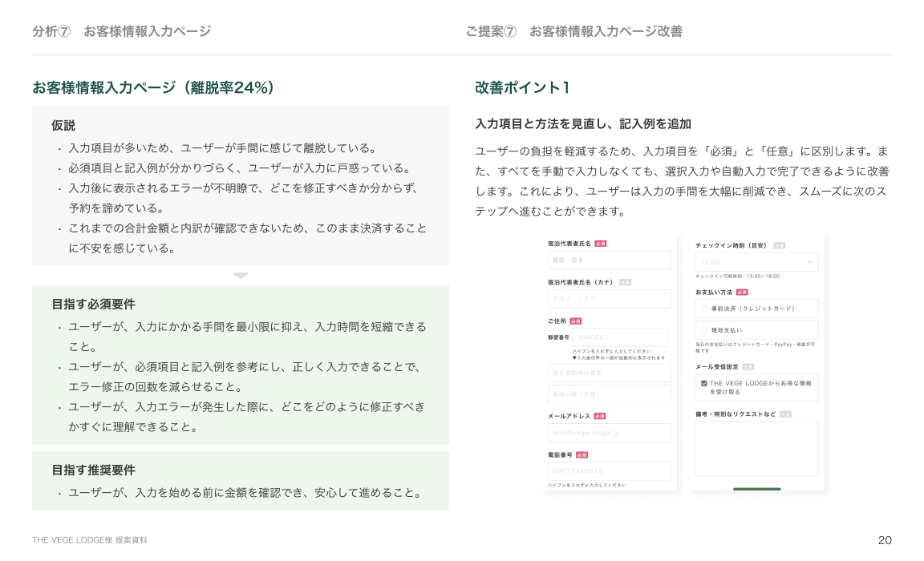
Task: Click the 備考・特別なリクエスト text area
Action: point(756,449)
